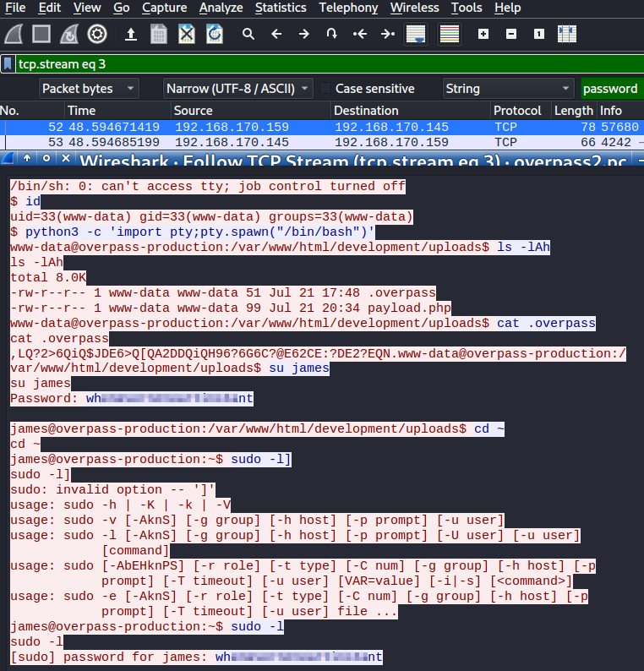This screenshot has height=671, width=644.
Task: Sort packets by the Destination column
Action: [x=411, y=111]
